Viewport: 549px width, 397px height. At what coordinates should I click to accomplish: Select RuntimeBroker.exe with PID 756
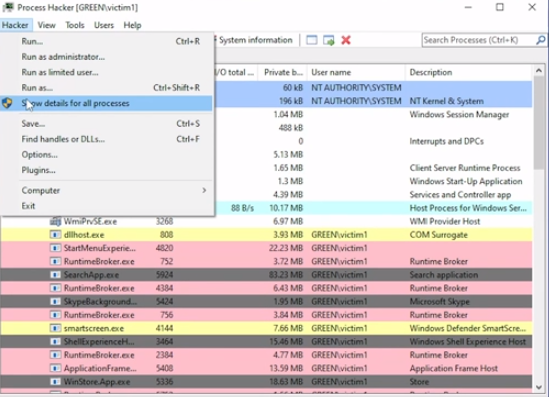(x=266, y=315)
